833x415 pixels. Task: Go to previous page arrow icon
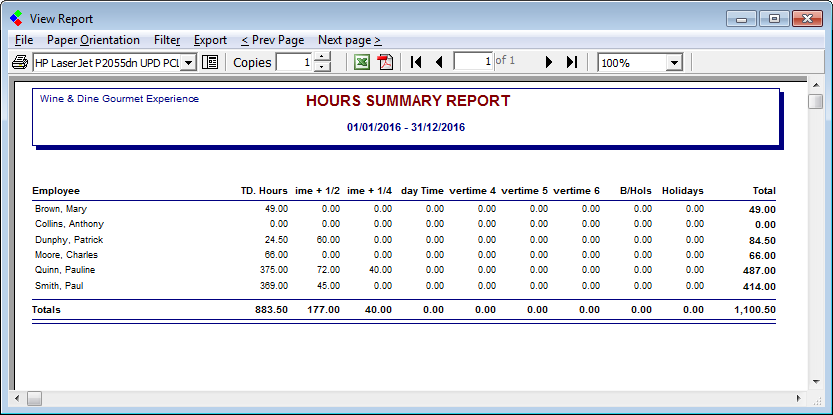pos(438,62)
